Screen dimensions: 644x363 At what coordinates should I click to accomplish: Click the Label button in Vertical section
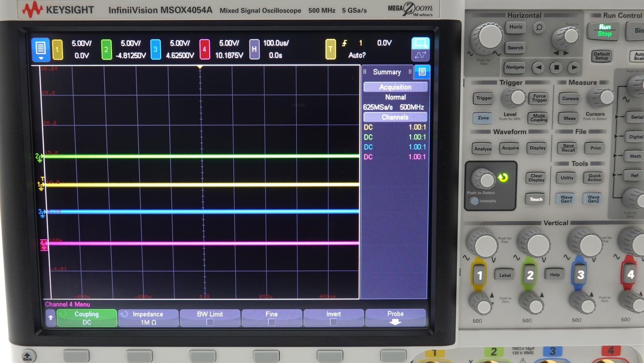[x=505, y=275]
